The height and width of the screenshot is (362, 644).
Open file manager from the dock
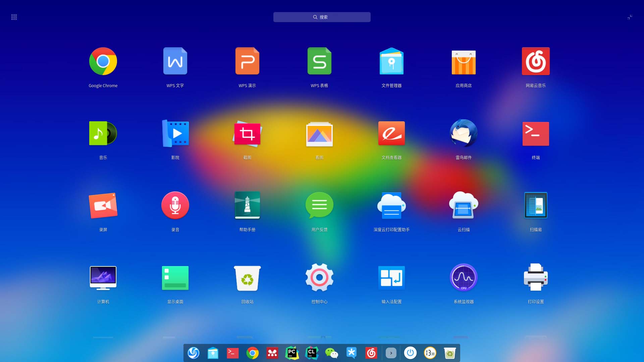(213, 353)
